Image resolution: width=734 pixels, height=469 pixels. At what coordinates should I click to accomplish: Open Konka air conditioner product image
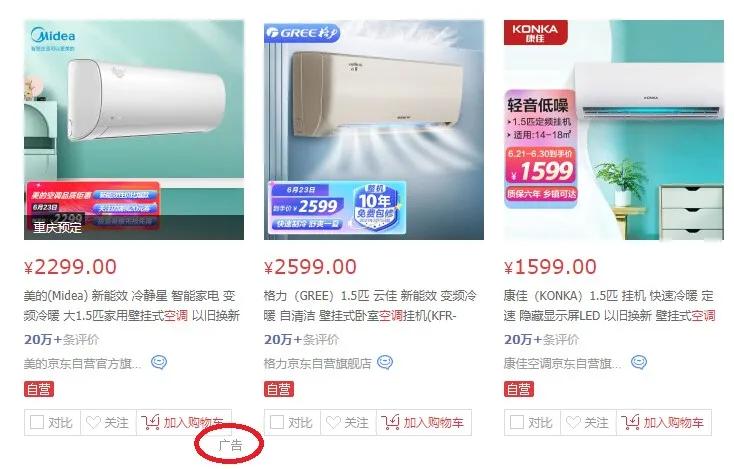tap(614, 130)
